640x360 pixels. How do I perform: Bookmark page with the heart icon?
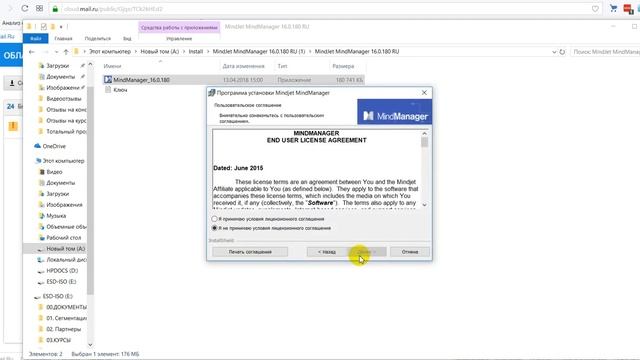pos(595,9)
